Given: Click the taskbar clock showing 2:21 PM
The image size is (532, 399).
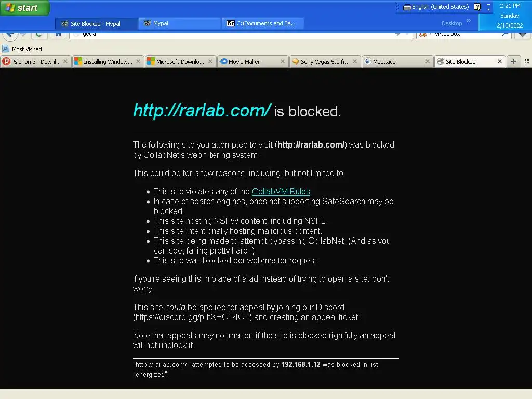Looking at the screenshot, I should (x=510, y=6).
